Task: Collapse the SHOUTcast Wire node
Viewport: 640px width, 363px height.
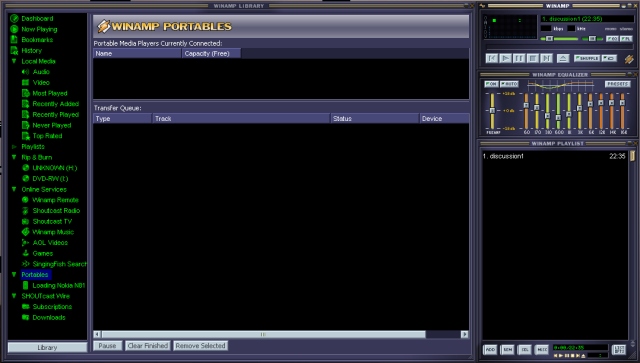Action: [14, 296]
